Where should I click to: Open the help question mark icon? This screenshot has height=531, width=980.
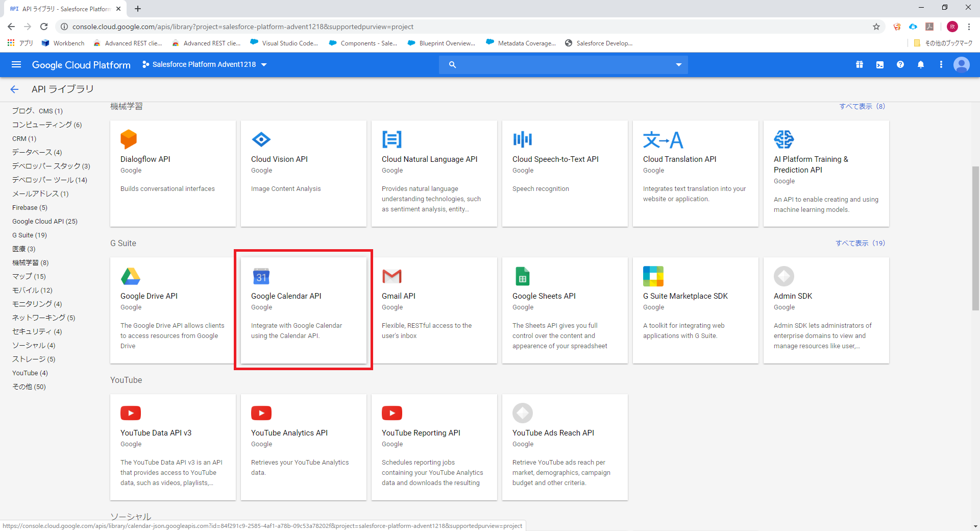click(x=900, y=65)
